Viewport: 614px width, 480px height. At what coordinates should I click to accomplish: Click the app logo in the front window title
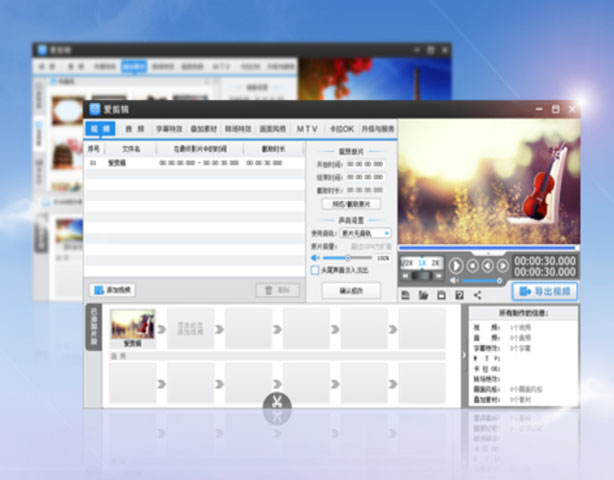coord(95,109)
